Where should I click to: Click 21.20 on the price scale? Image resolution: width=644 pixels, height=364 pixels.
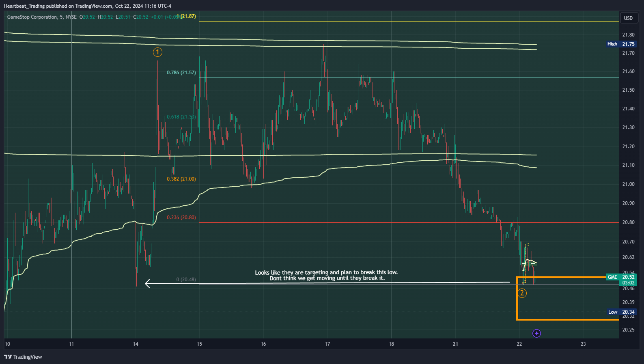(629, 146)
